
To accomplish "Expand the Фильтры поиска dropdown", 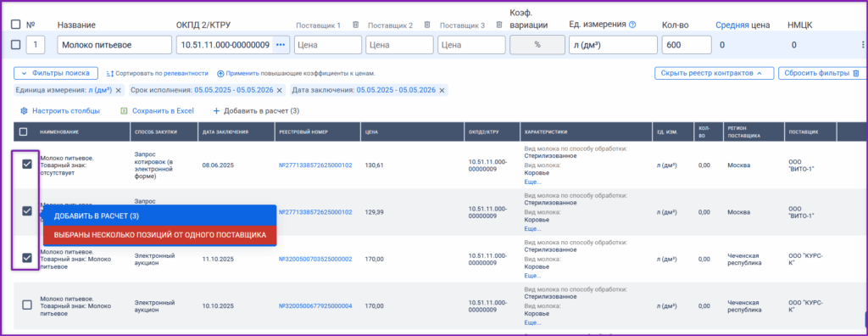I will coord(56,73).
